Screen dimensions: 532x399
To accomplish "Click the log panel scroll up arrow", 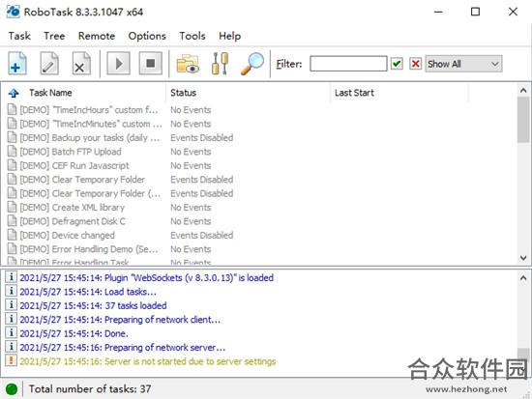I will 523,277.
